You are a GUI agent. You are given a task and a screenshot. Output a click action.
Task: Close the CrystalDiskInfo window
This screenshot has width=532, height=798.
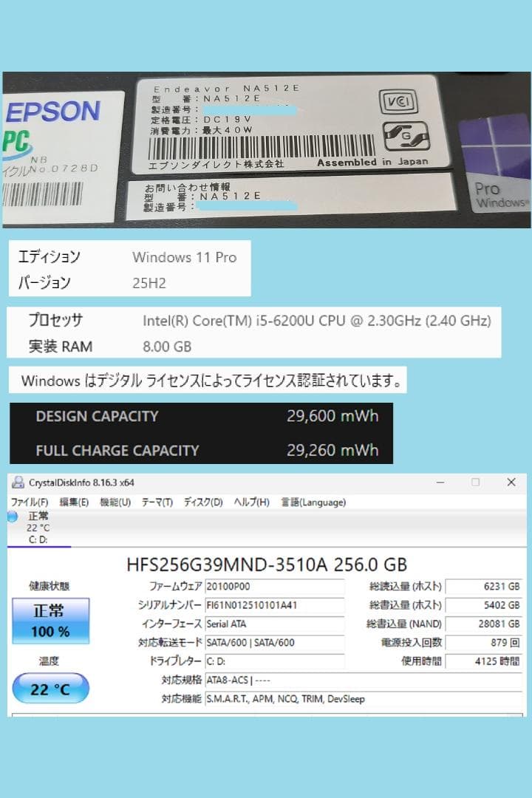click(x=511, y=482)
